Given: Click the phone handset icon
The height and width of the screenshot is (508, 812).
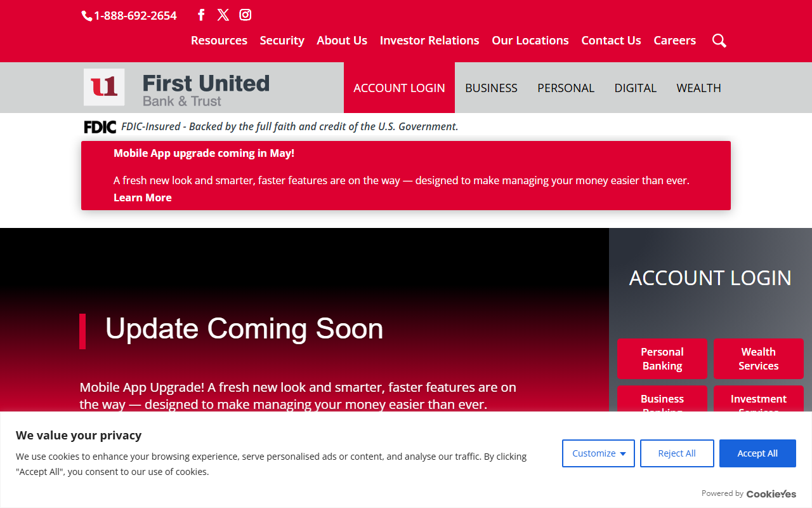Looking at the screenshot, I should pyautogui.click(x=87, y=16).
